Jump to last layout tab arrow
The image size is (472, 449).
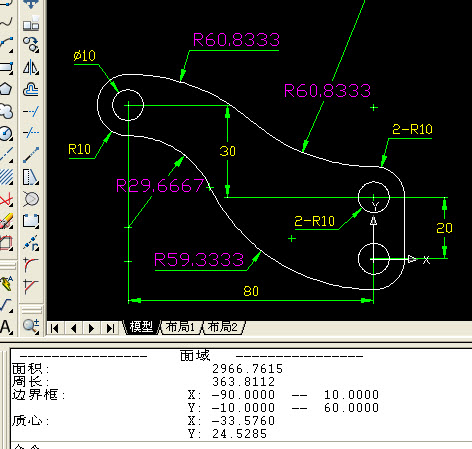110,329
